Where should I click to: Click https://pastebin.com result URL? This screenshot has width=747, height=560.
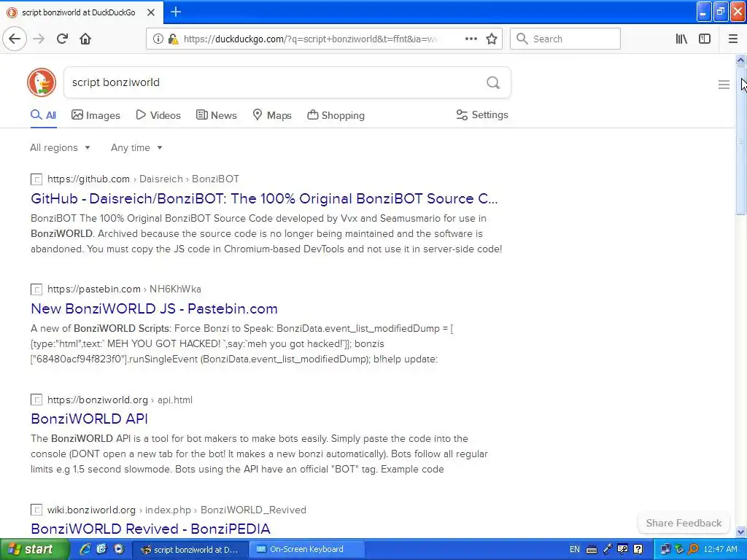tap(94, 289)
